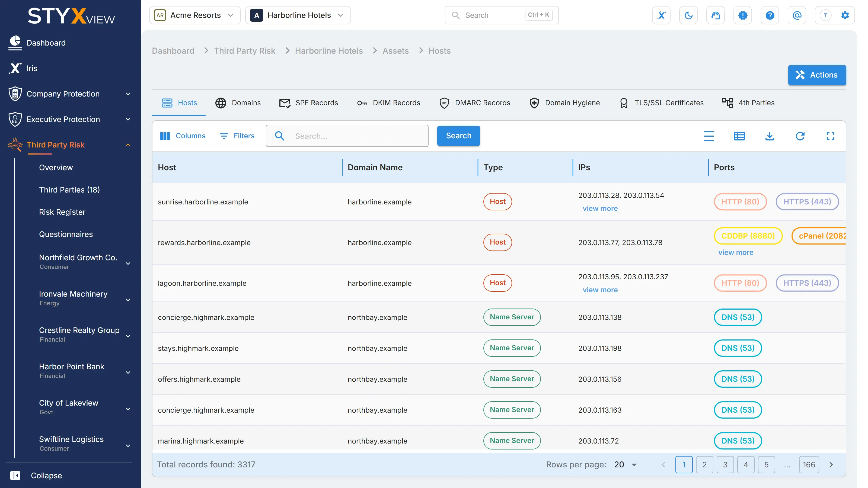Jump to last page 166

click(x=809, y=464)
